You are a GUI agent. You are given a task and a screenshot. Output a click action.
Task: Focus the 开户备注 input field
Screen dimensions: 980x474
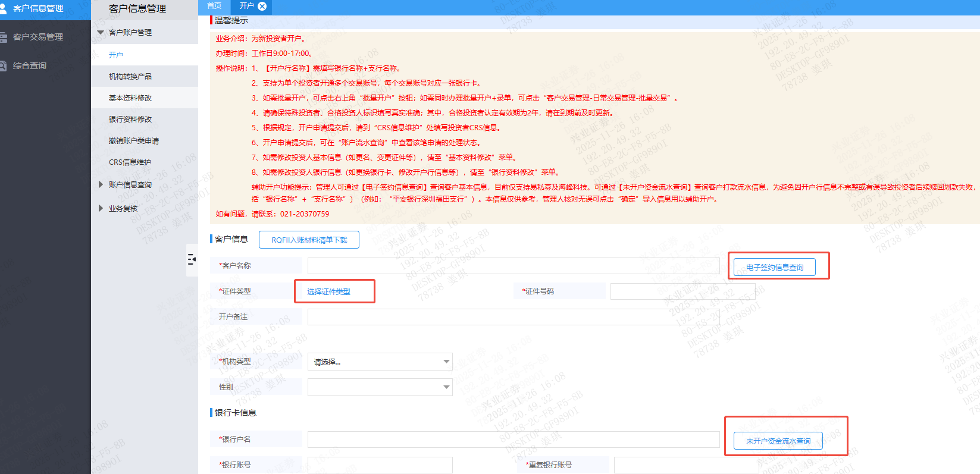point(514,316)
